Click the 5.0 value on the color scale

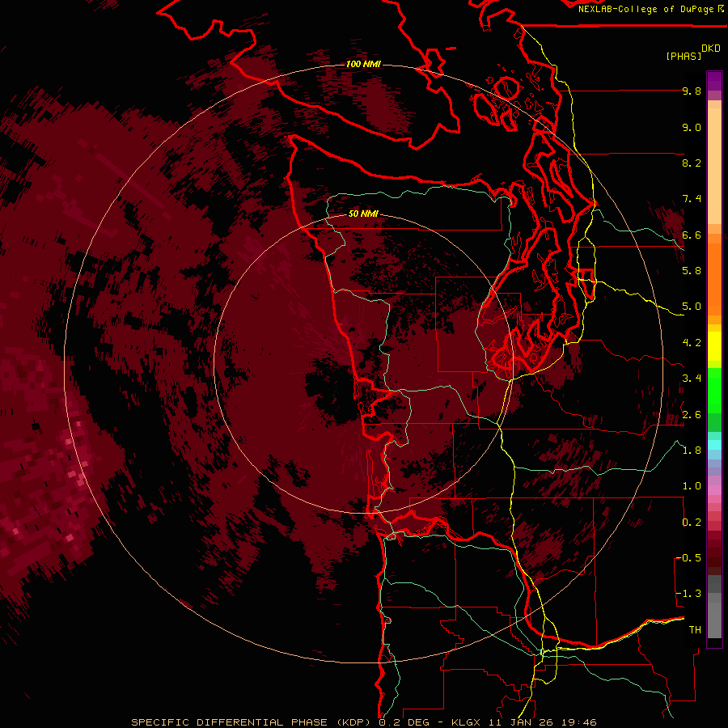(692, 307)
